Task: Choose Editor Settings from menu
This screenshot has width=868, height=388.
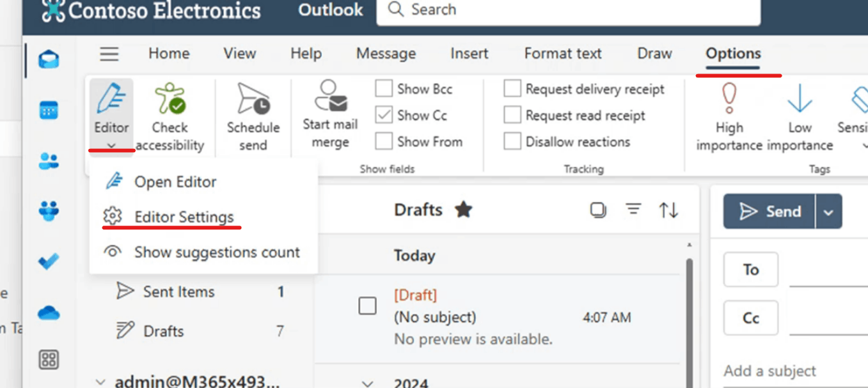Action: click(x=184, y=217)
